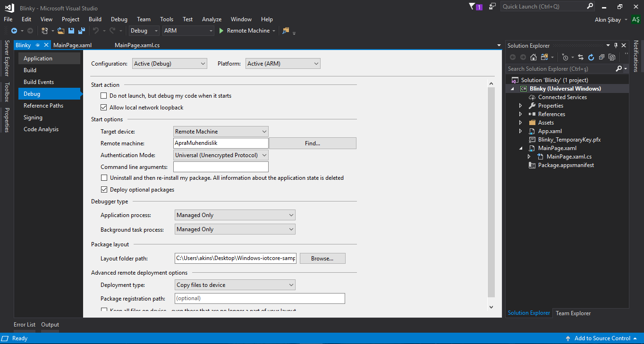
Task: Click the Send Feedback icon
Action: click(x=492, y=7)
